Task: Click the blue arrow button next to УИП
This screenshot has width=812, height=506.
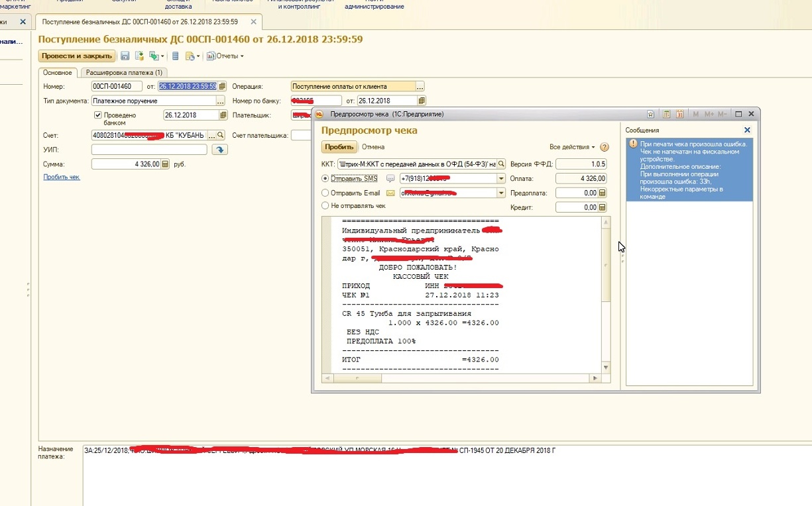Action: point(219,150)
